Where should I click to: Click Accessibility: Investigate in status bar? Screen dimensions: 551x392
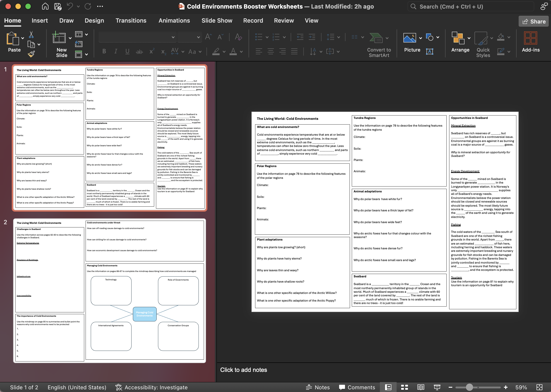151,387
